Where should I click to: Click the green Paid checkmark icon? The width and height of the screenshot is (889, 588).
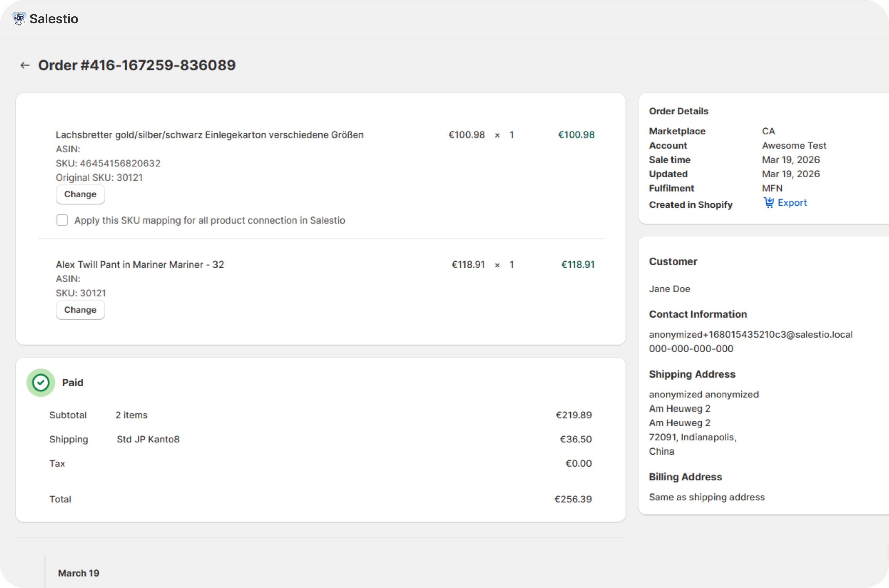coord(41,382)
